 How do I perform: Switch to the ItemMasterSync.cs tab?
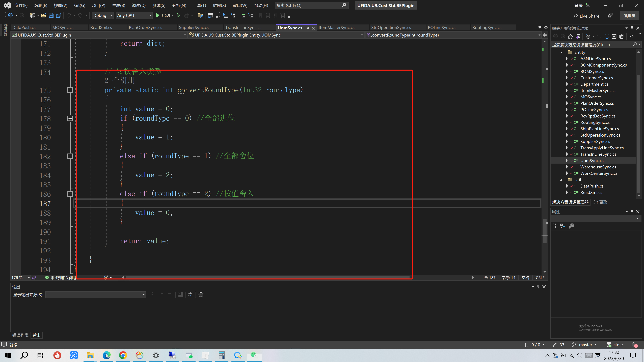coord(336,27)
